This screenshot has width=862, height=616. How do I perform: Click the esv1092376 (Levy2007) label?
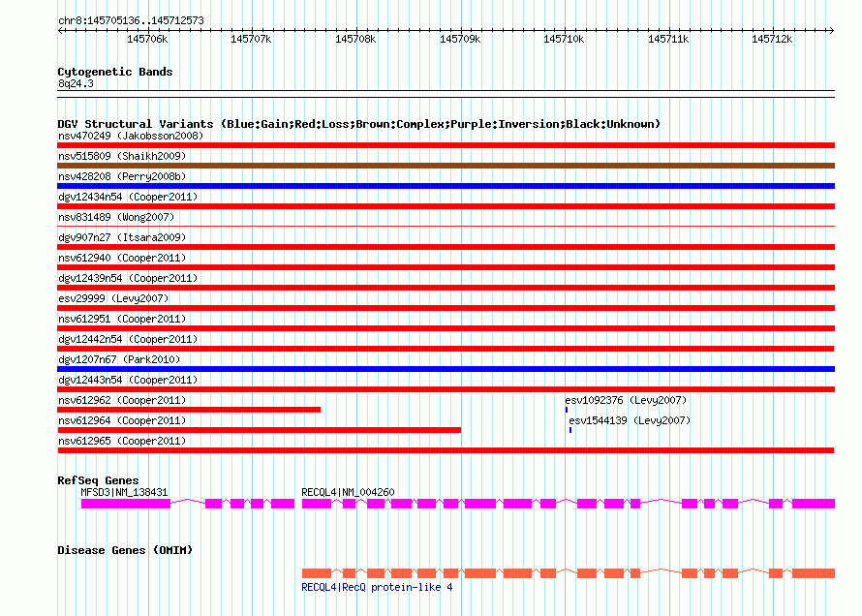pos(626,400)
